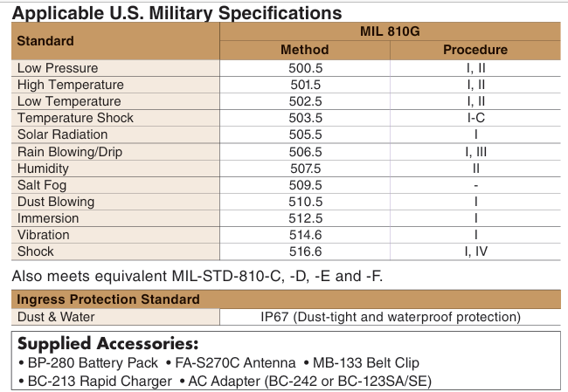Select the 'Method' column header

tap(304, 50)
